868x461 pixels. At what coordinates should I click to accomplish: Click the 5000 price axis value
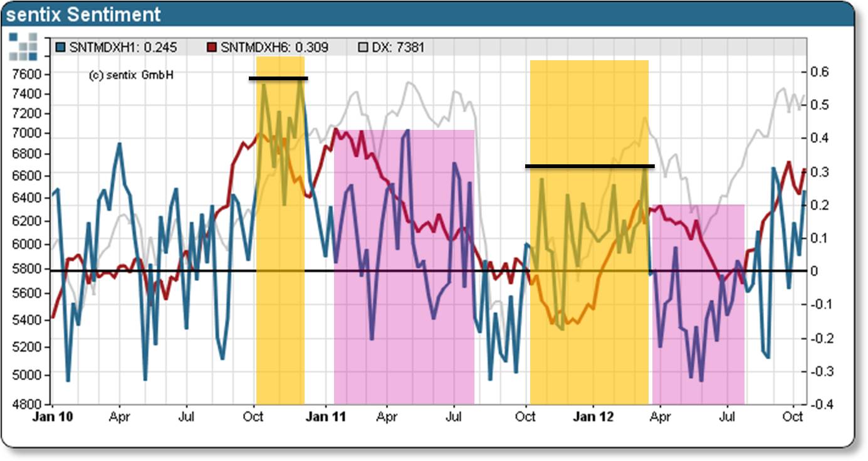pyautogui.click(x=26, y=375)
